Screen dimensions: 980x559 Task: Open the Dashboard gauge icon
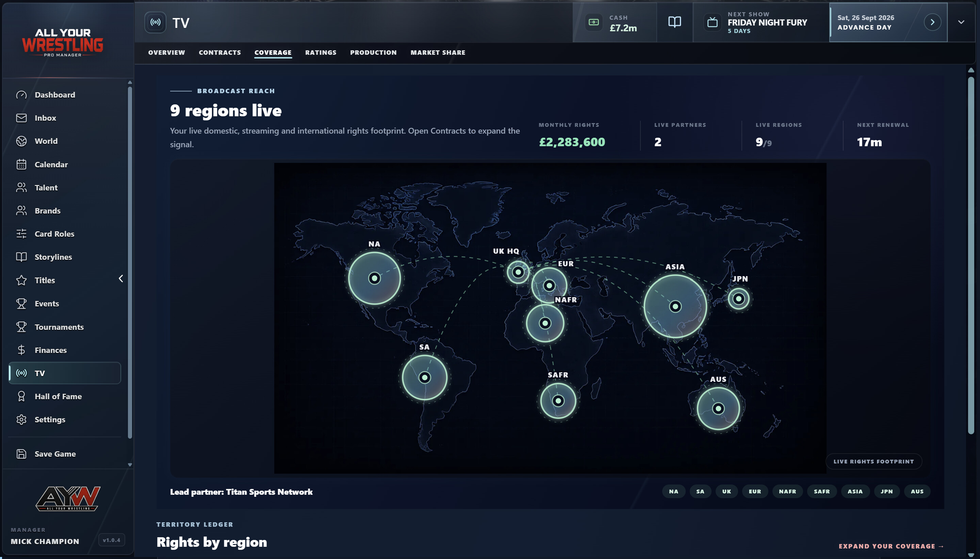pos(21,95)
